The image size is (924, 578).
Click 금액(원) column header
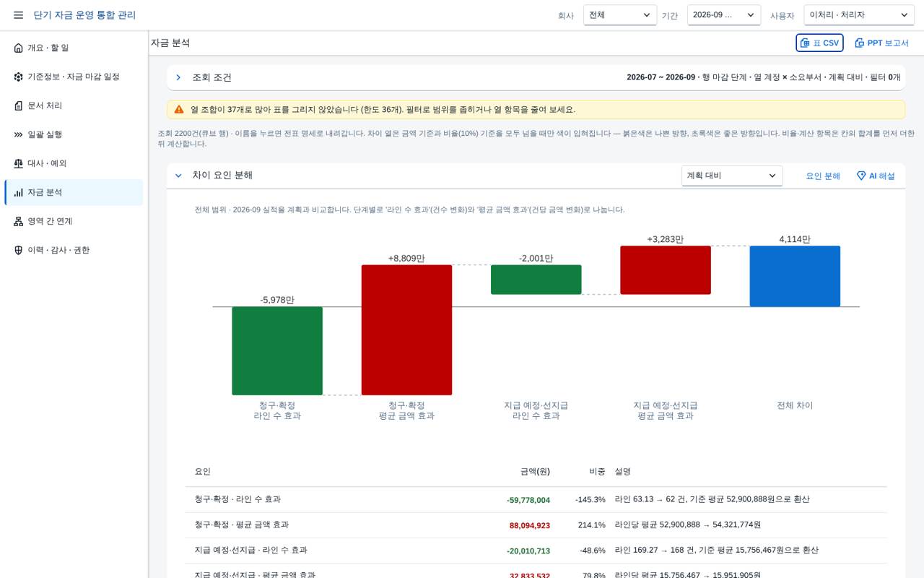535,472
